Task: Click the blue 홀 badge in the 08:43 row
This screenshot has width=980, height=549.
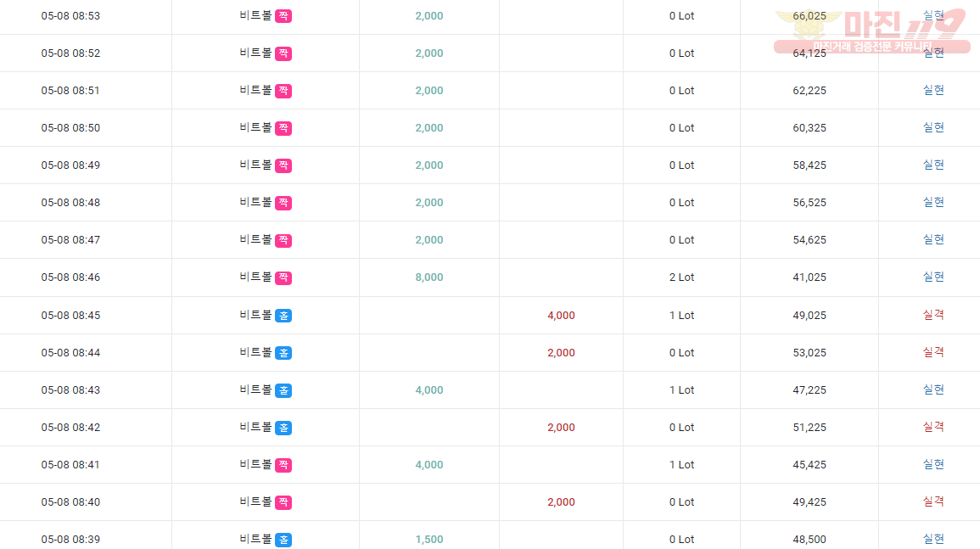Action: pos(283,391)
